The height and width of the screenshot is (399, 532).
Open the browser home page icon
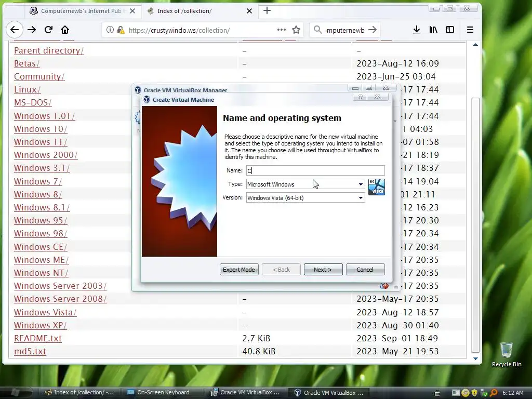pyautogui.click(x=65, y=30)
